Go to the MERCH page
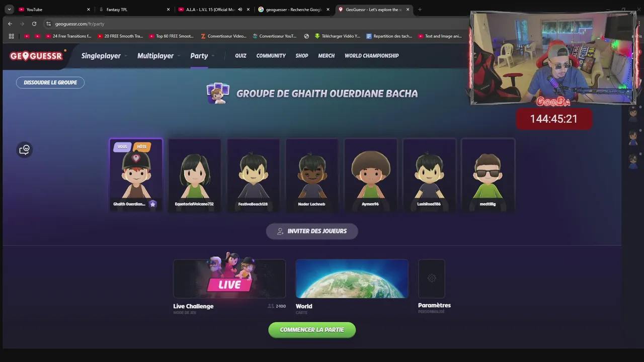The width and height of the screenshot is (644, 362). tap(326, 56)
